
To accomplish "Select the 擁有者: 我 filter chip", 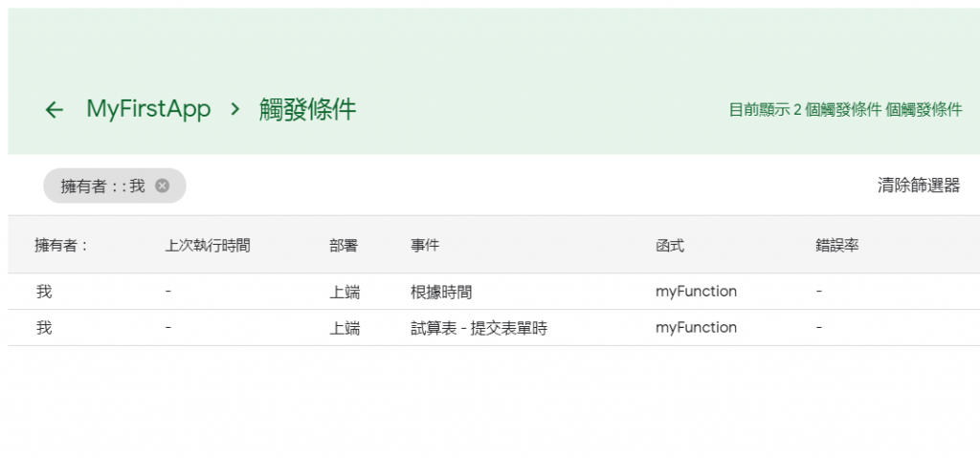I will [x=115, y=185].
